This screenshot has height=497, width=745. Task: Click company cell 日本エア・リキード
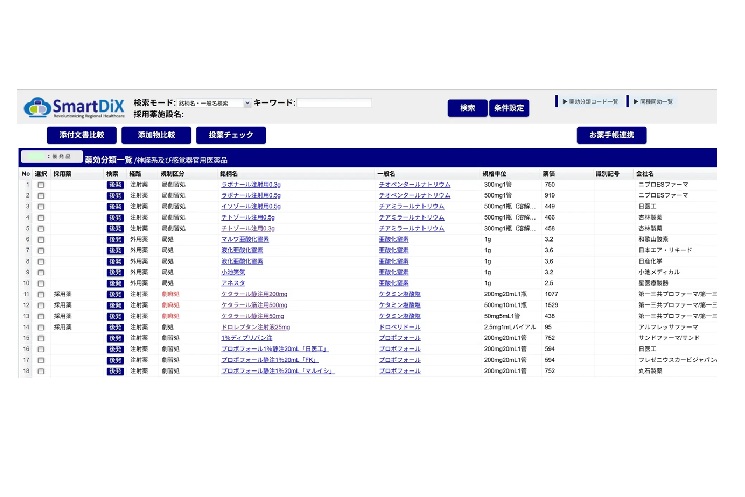tap(665, 250)
